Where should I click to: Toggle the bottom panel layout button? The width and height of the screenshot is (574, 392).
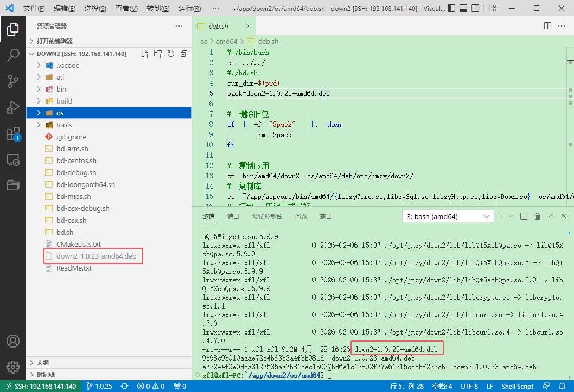463,8
